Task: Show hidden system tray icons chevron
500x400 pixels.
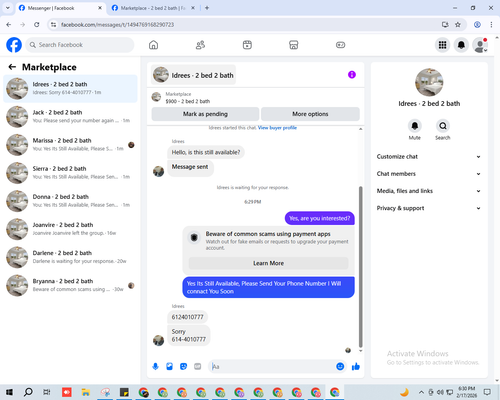Action: (x=421, y=392)
